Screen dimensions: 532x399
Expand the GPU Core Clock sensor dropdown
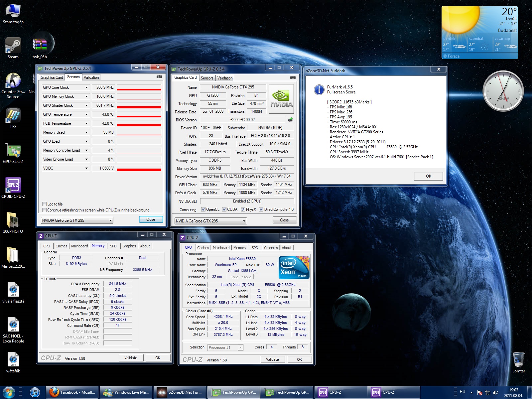point(86,87)
